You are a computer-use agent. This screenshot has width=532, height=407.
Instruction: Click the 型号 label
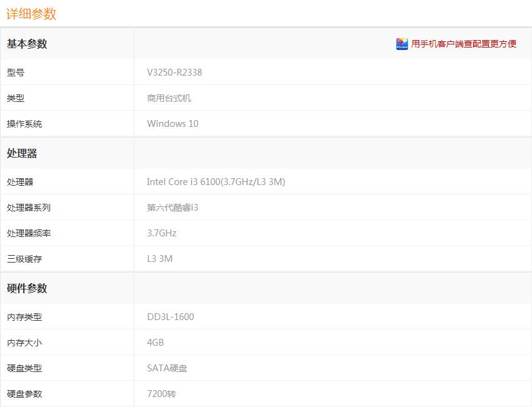[x=16, y=72]
